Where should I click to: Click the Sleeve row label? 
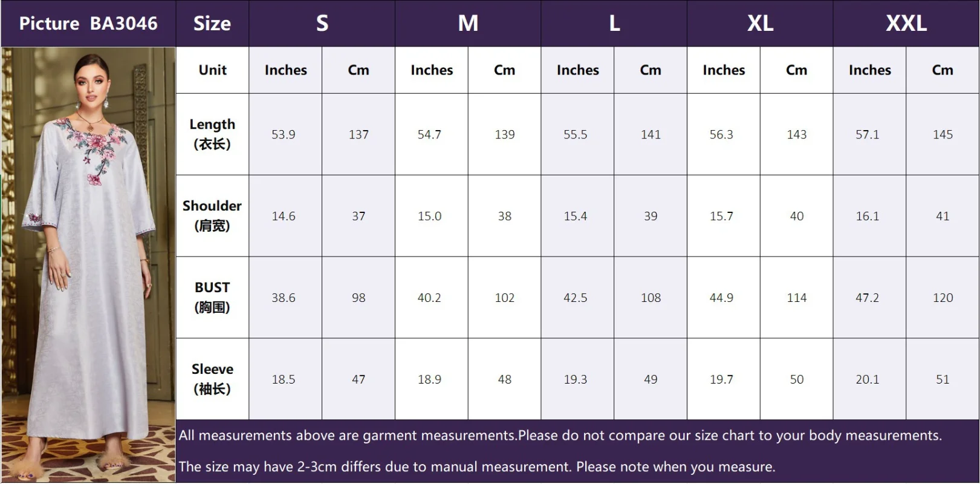[x=212, y=379]
